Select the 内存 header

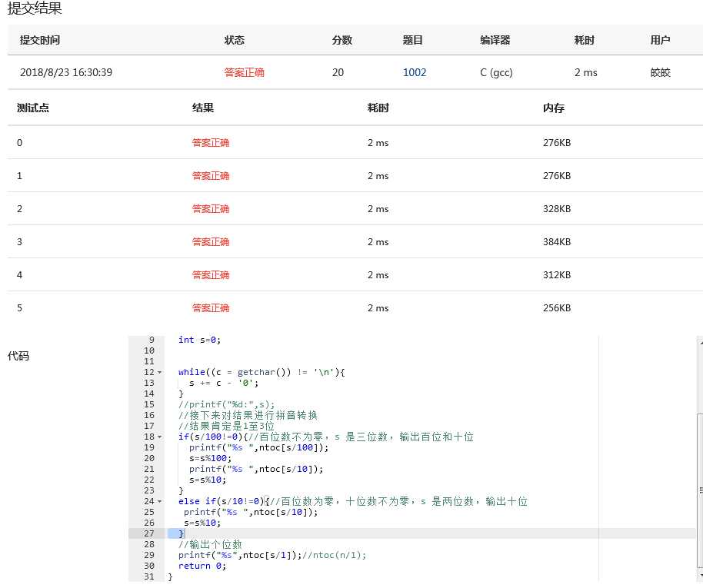pyautogui.click(x=553, y=108)
